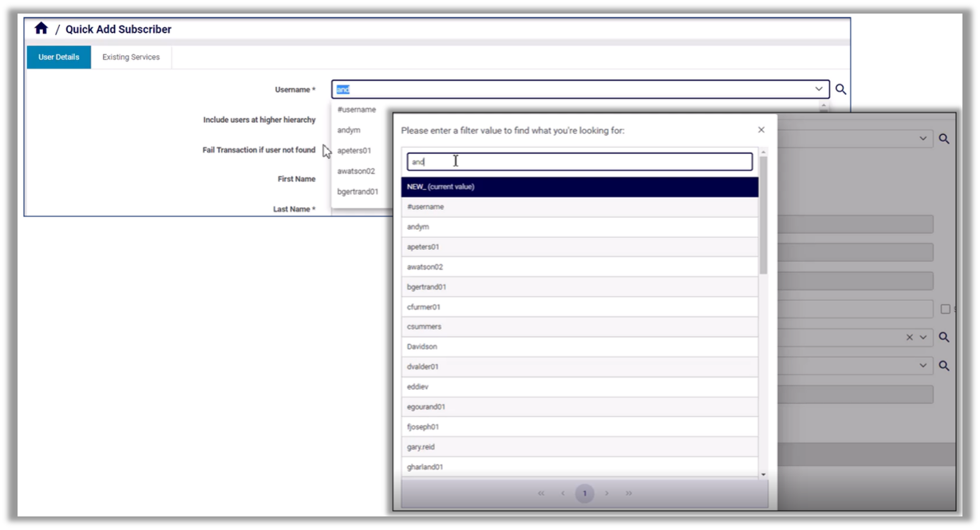Go to the next page of results
This screenshot has height=530, width=980.
(607, 493)
